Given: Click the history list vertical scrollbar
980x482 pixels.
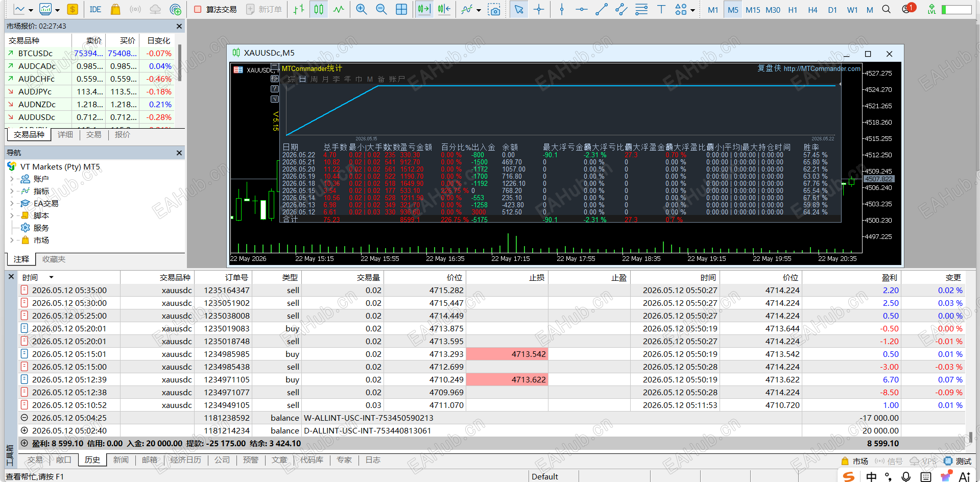Looking at the screenshot, I should click(x=971, y=437).
